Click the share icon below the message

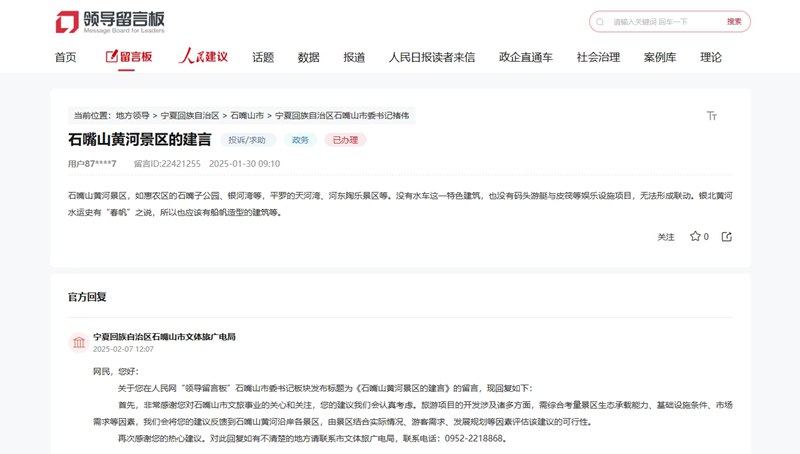727,237
